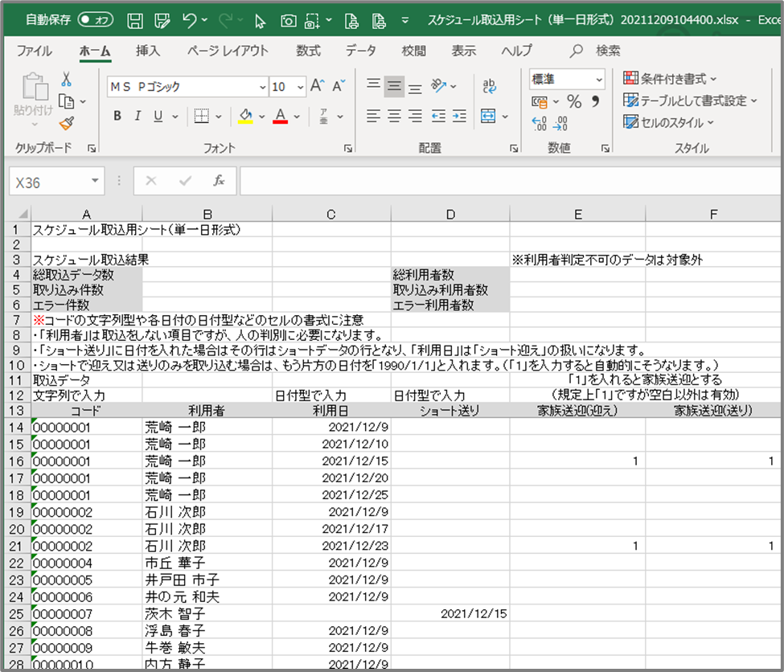Click the Cut scissors icon
The image size is (784, 672).
point(66,79)
